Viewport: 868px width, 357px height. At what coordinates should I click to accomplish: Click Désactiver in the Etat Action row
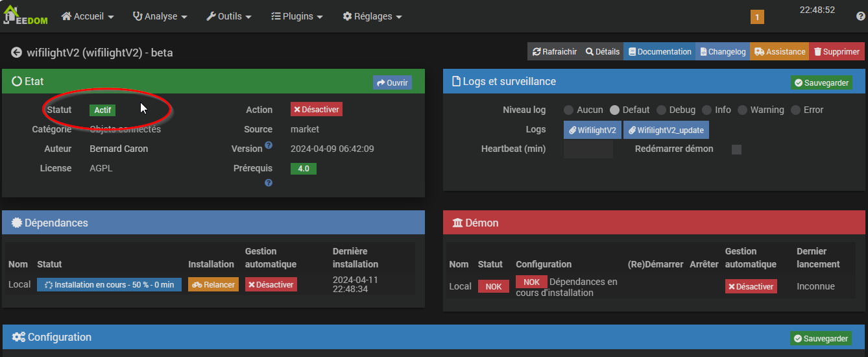click(x=317, y=110)
